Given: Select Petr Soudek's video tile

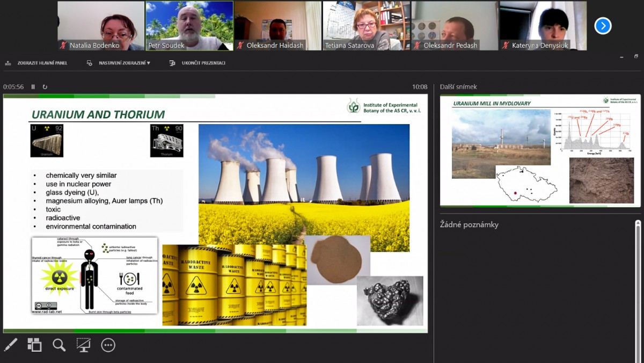Looking at the screenshot, I should pos(189,25).
